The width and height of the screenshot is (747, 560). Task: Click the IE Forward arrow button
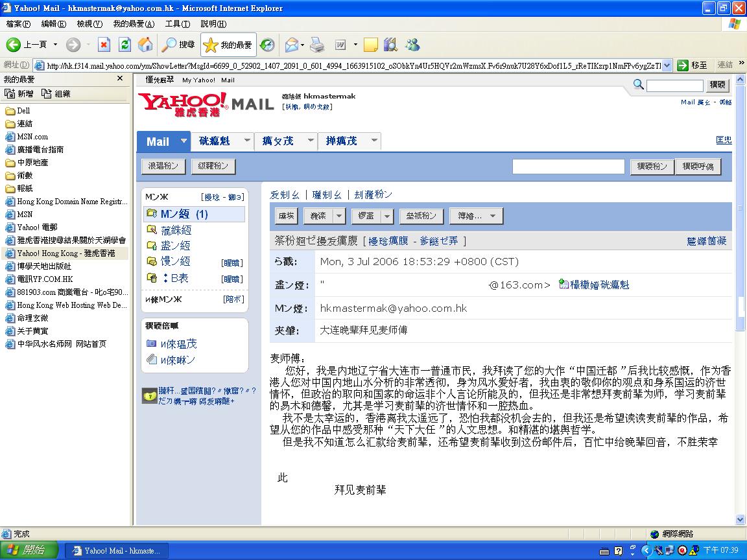point(73,45)
